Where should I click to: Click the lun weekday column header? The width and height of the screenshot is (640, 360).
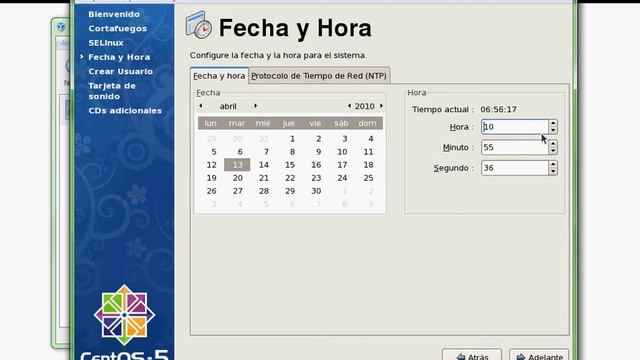(x=210, y=123)
